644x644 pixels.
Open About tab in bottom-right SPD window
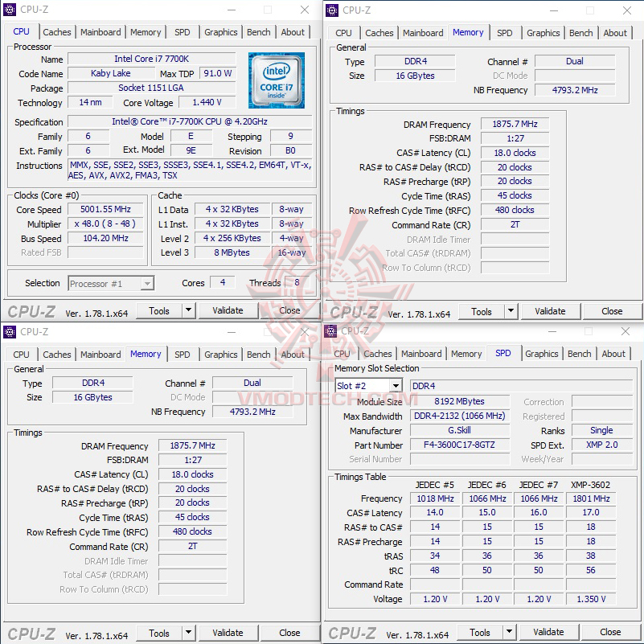click(x=613, y=354)
